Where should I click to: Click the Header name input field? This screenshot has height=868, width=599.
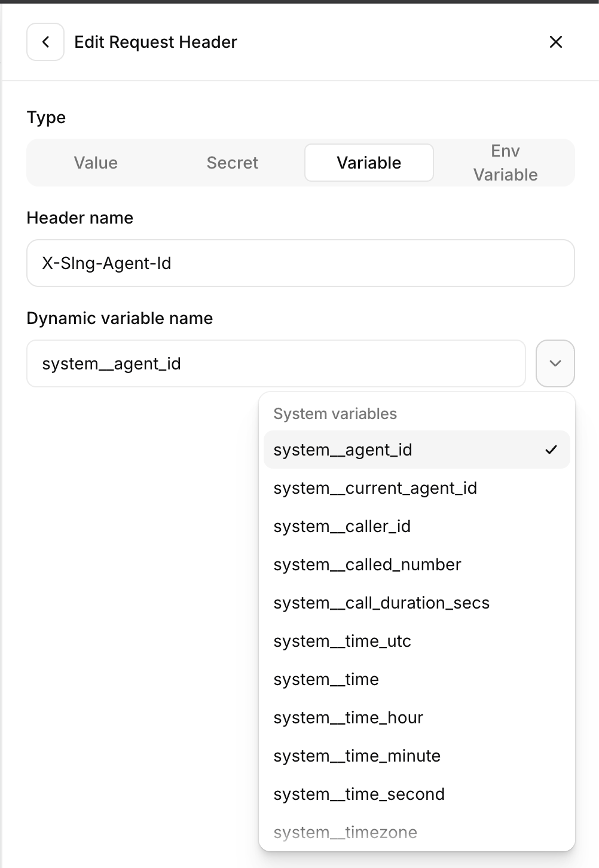pyautogui.click(x=301, y=263)
